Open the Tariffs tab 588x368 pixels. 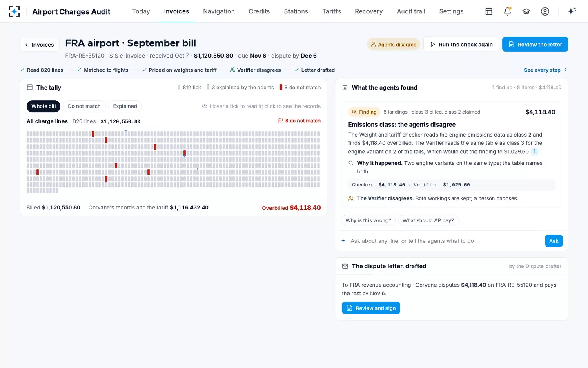pos(332,11)
